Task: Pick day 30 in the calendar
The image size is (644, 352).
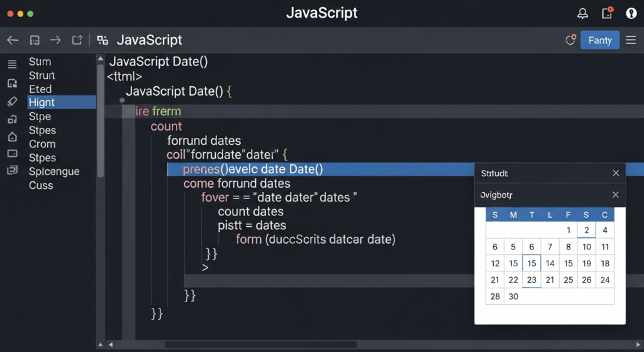Action: 513,297
